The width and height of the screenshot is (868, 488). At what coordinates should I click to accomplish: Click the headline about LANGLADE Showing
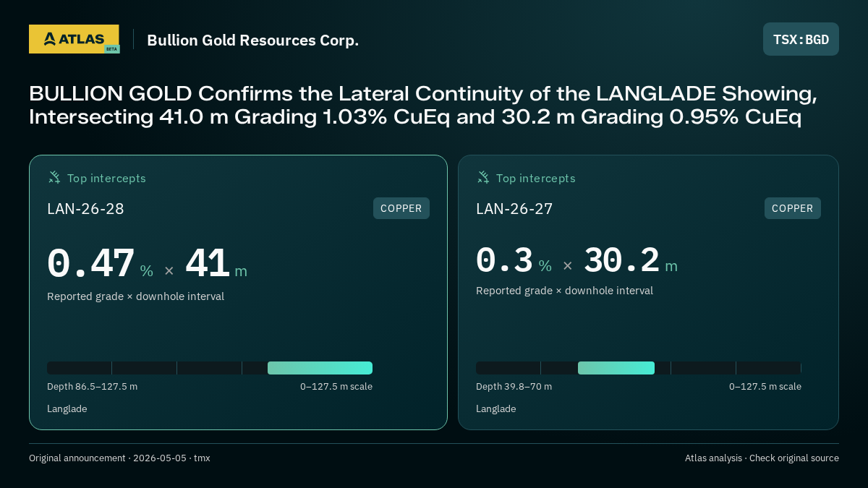[423, 105]
